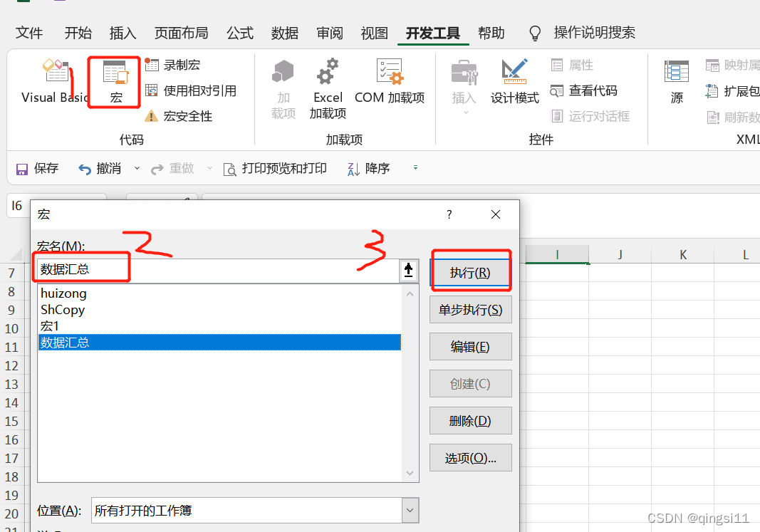Click 运行对话框 run dialog icon

[557, 116]
